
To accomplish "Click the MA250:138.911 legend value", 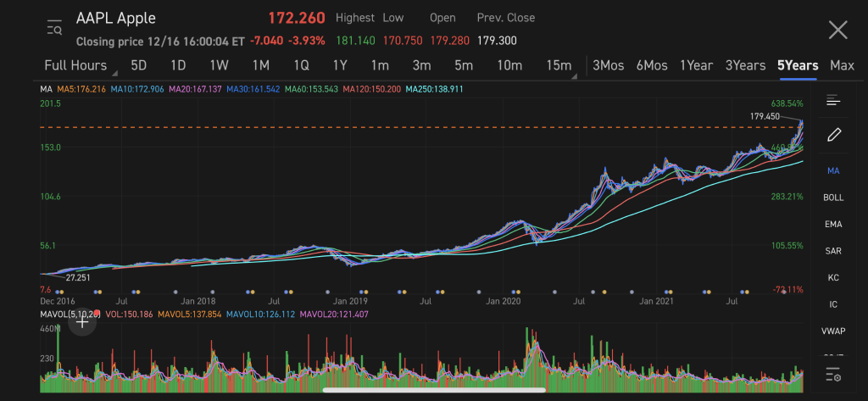I will coord(435,89).
